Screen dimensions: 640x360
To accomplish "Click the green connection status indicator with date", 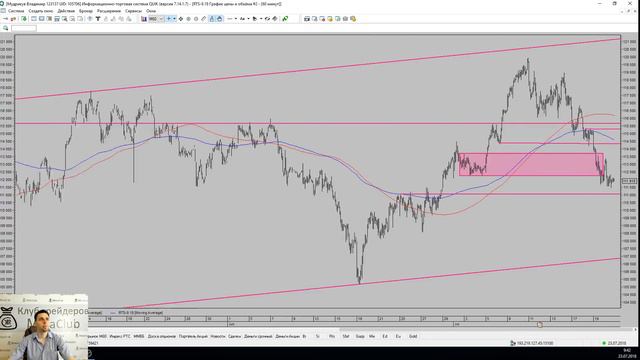I will (x=614, y=343).
